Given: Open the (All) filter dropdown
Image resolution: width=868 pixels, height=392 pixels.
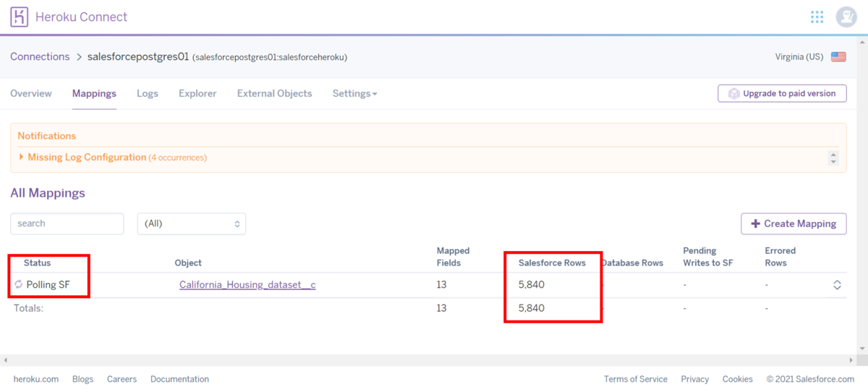Looking at the screenshot, I should pos(192,223).
